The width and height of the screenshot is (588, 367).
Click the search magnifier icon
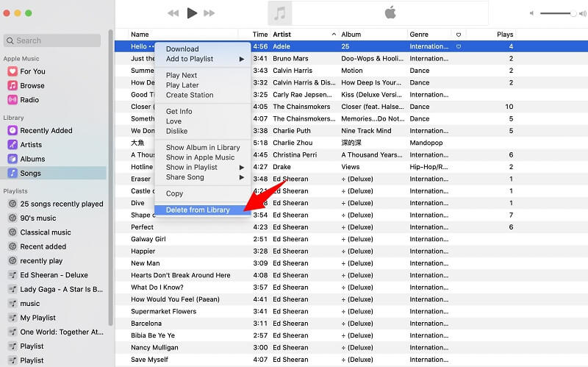[x=10, y=40]
